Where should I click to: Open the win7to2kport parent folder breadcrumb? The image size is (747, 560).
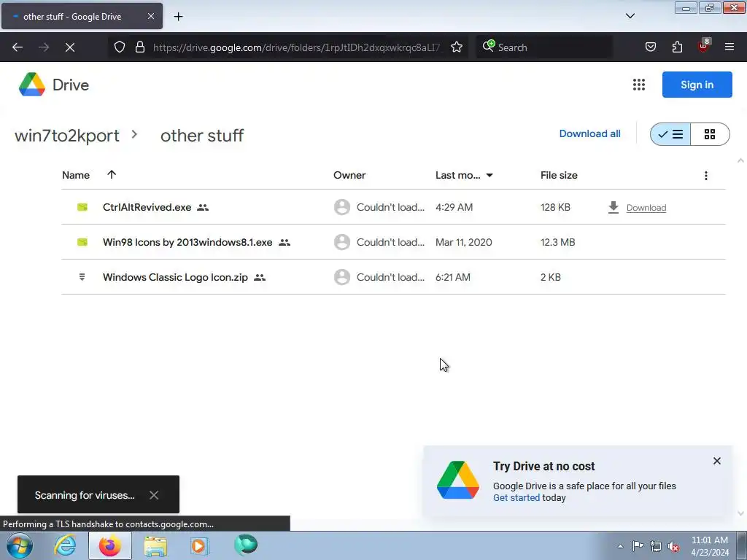tap(66, 136)
